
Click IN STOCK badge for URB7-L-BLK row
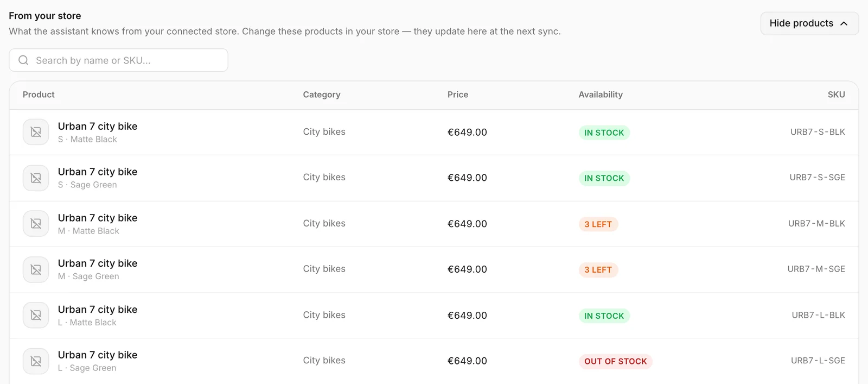(604, 316)
